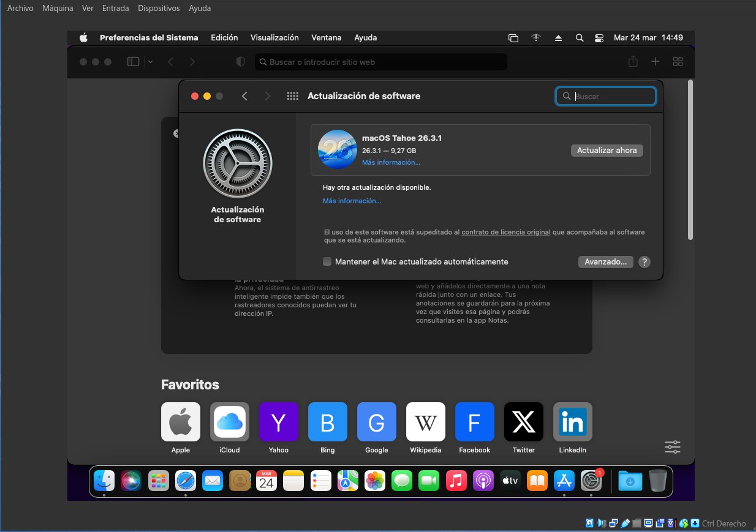Open the LinkedIn favorite shortcut
This screenshot has height=532, width=756.
572,422
